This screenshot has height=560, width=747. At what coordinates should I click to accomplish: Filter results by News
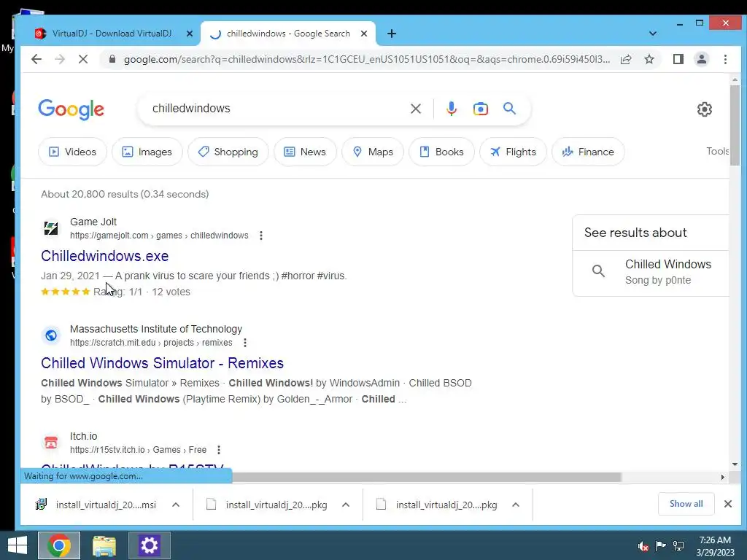(x=305, y=152)
